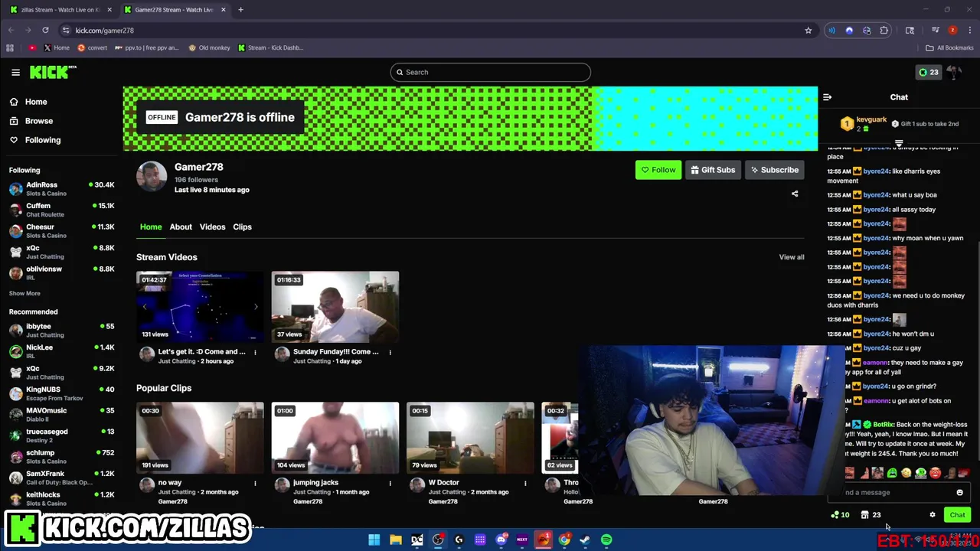
Task: Click the channel points icon showing 10
Action: click(x=840, y=515)
